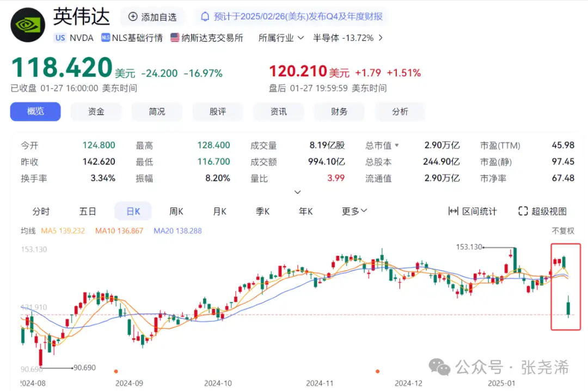The width and height of the screenshot is (588, 391).
Task: Click the US market badge
Action: pyautogui.click(x=60, y=38)
